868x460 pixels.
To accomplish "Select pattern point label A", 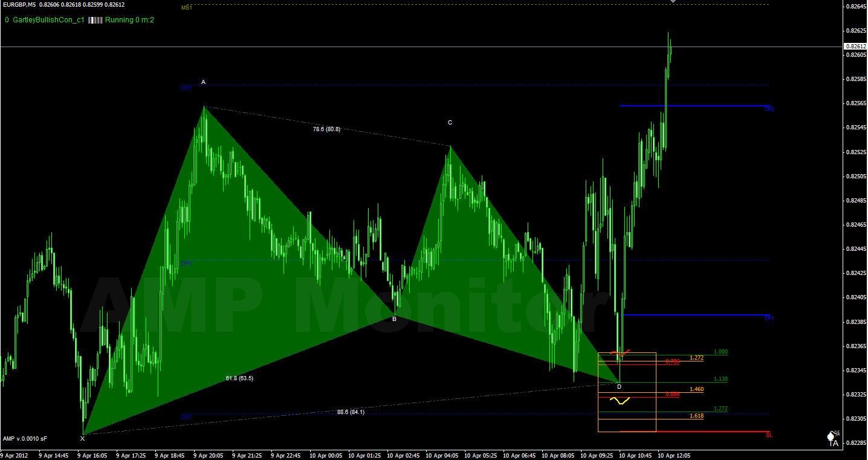I will click(203, 82).
